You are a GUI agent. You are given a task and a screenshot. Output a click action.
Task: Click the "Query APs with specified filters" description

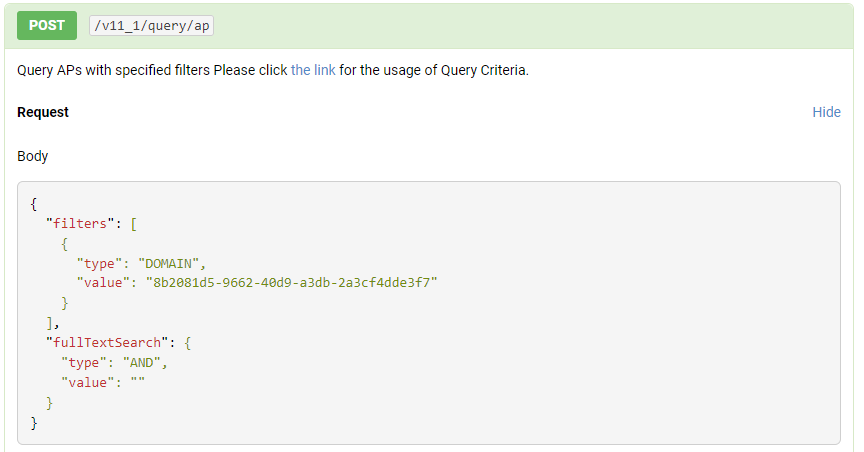114,71
